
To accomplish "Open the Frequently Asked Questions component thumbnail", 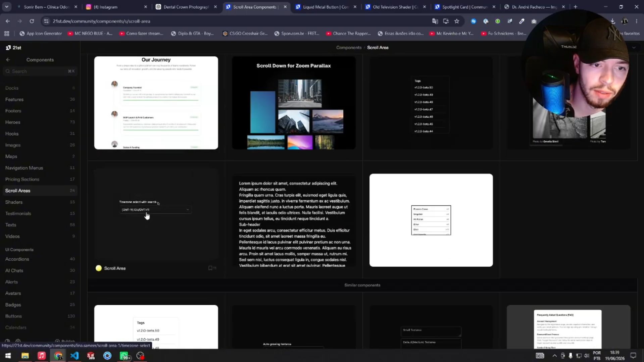I will click(568, 327).
